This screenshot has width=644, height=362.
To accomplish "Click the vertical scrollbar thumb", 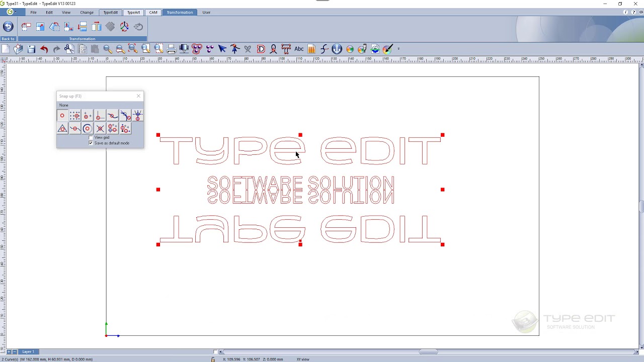I will point(641,207).
